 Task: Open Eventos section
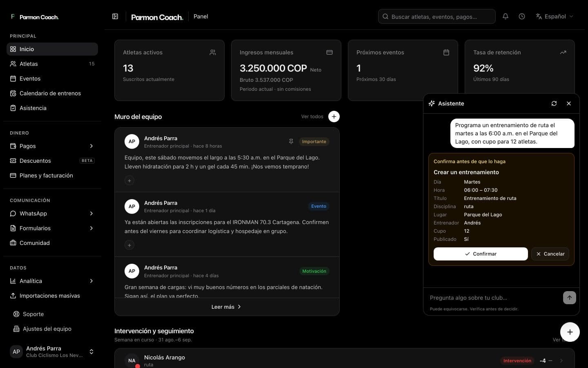[52, 79]
